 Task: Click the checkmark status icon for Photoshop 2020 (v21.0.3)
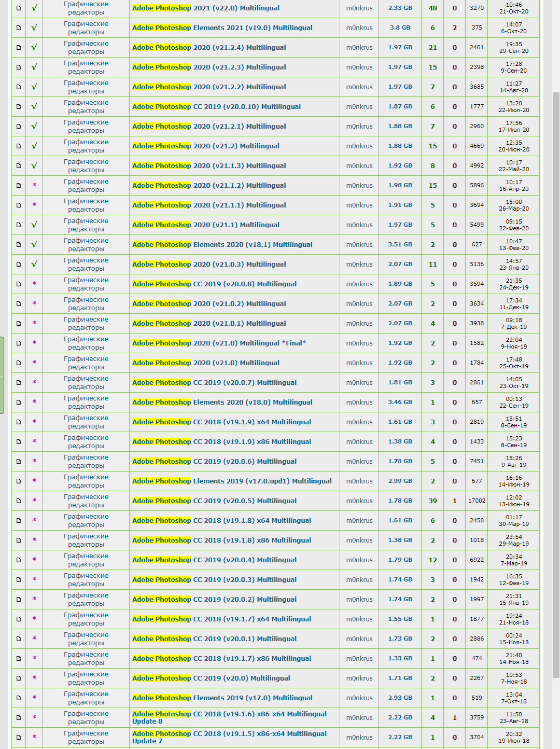(34, 265)
